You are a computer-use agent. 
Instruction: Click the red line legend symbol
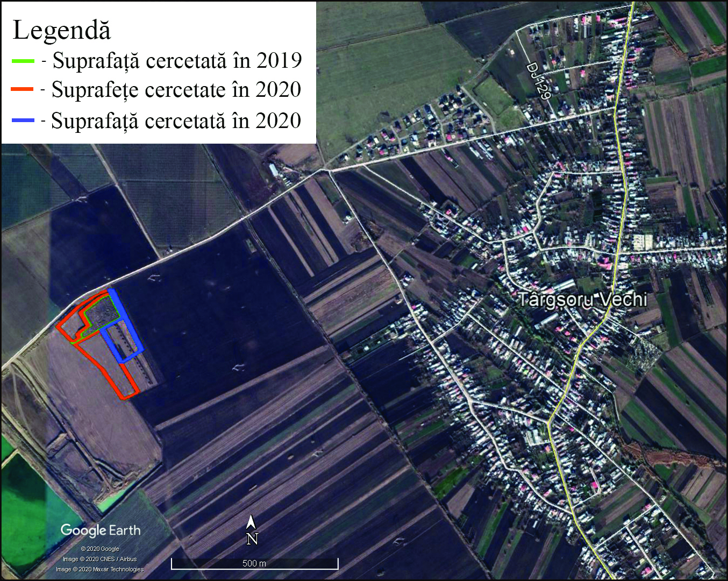pos(23,90)
